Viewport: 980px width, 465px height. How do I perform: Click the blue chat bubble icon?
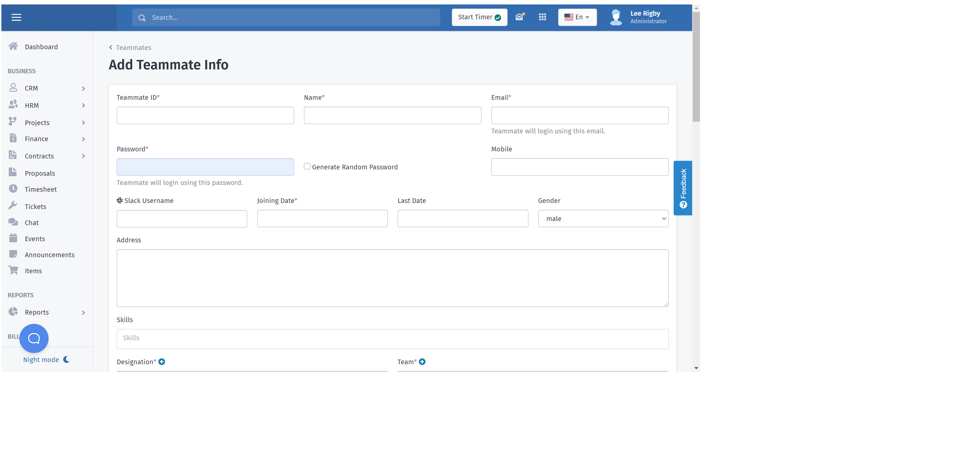point(34,338)
